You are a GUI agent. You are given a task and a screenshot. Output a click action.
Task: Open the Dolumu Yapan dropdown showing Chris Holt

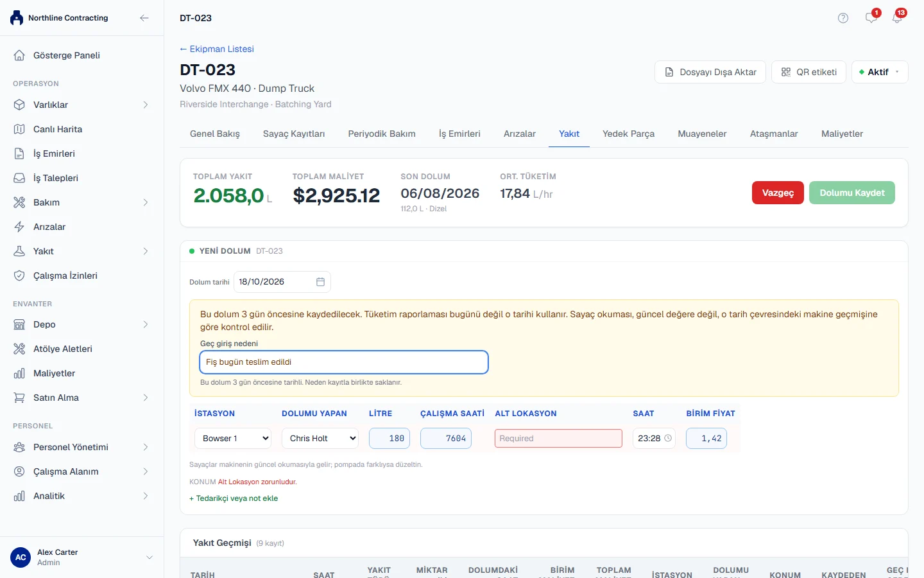pos(320,438)
